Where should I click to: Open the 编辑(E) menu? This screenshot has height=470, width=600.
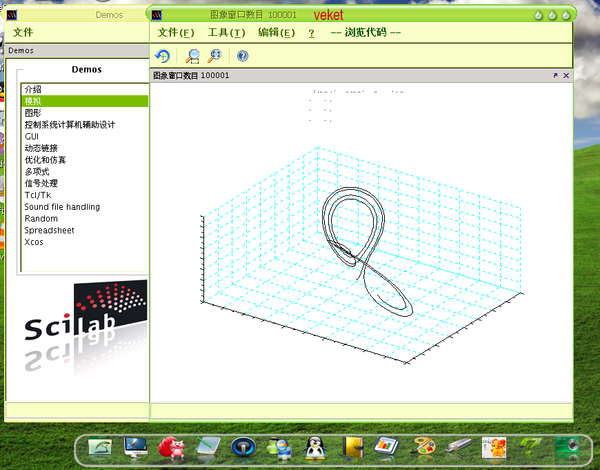pos(276,33)
